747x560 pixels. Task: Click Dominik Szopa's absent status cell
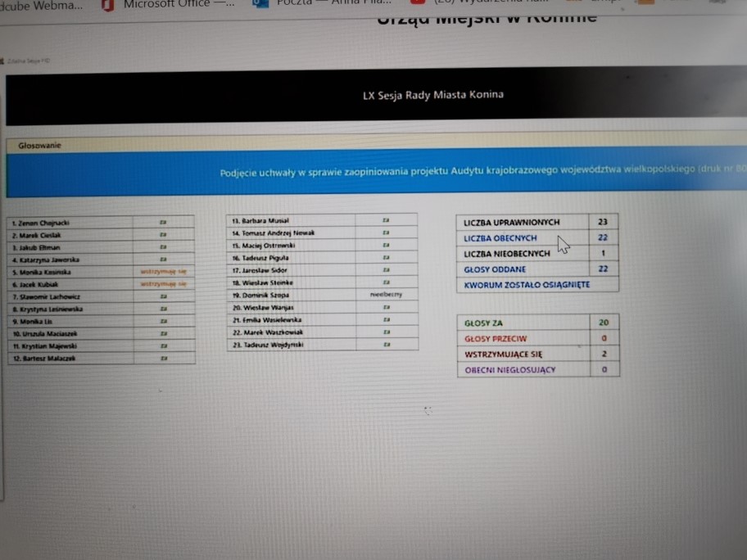point(386,294)
